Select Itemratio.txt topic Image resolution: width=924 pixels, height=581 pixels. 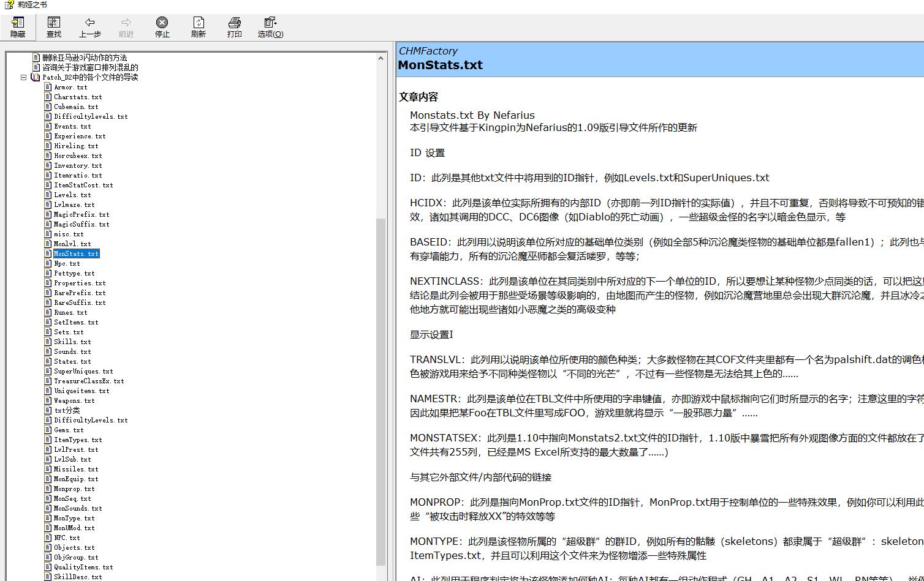78,175
